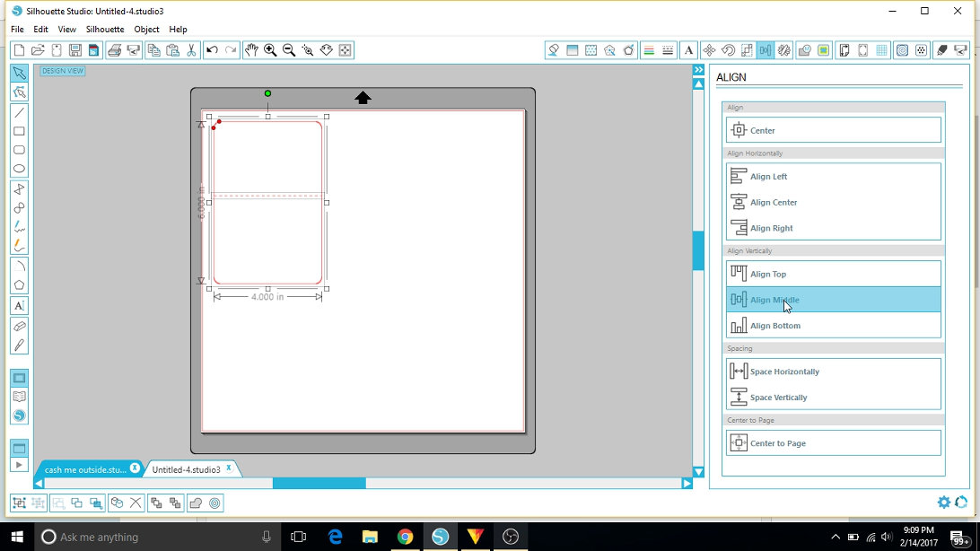Open the Cut Settings panel
Viewport: 980px width, 551px height.
click(941, 50)
